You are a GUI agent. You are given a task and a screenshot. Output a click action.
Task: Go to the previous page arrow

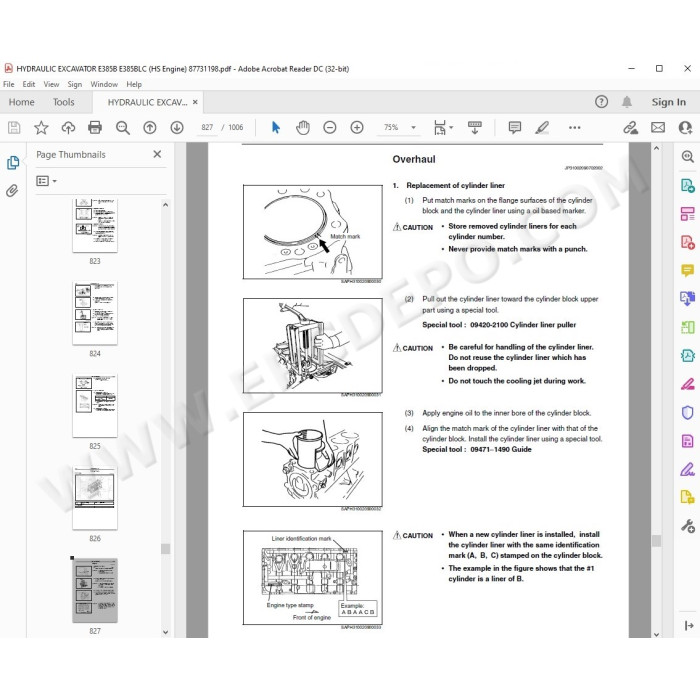(x=150, y=128)
